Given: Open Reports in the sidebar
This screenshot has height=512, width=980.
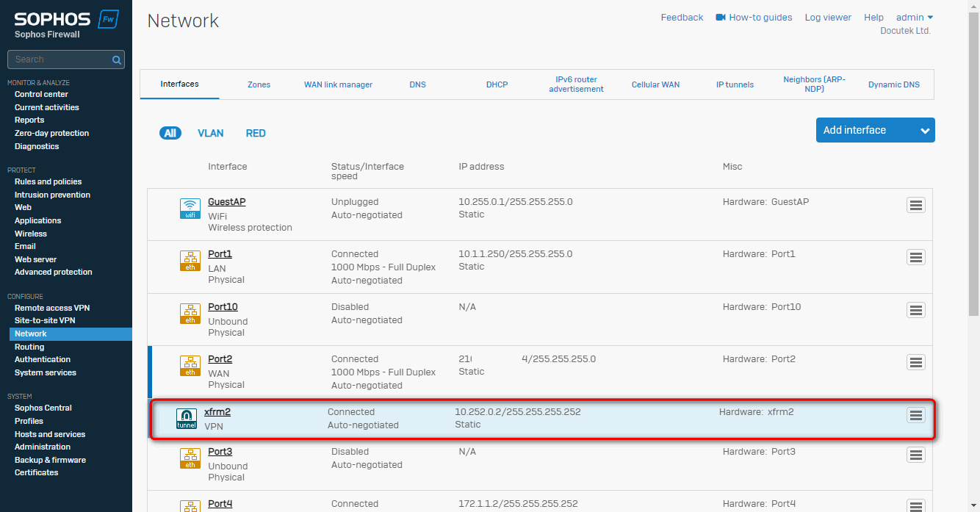Looking at the screenshot, I should tap(29, 120).
